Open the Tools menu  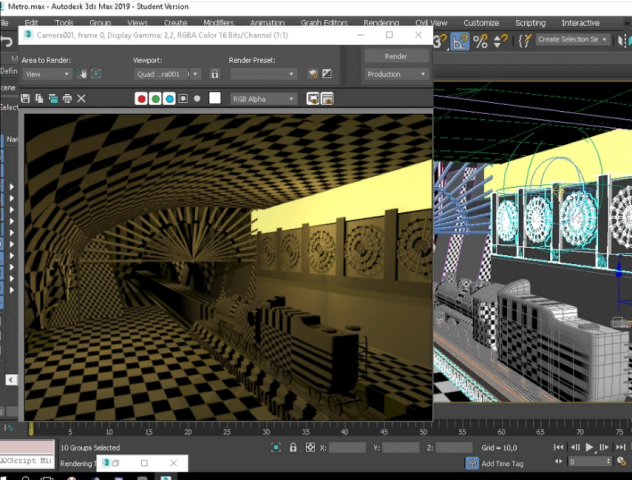tap(64, 23)
